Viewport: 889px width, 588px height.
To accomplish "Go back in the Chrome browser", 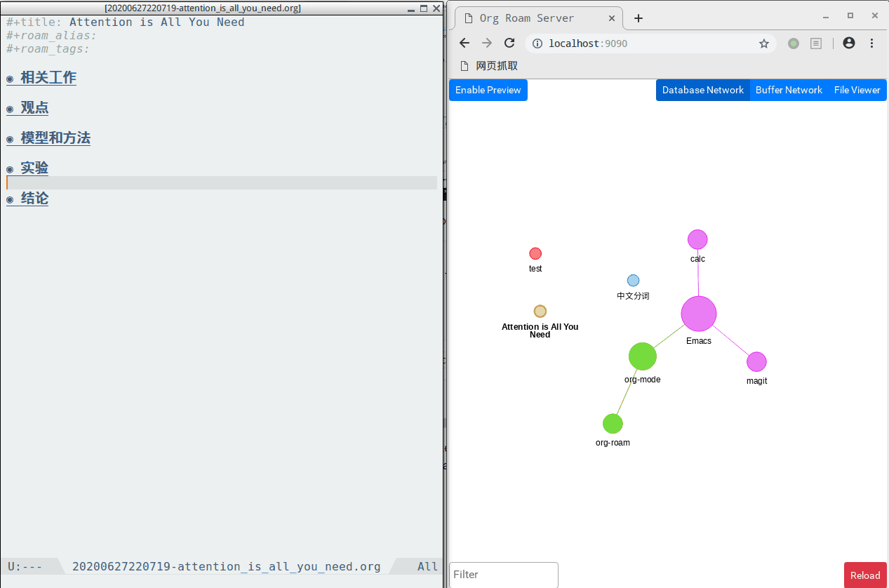I will (x=464, y=44).
